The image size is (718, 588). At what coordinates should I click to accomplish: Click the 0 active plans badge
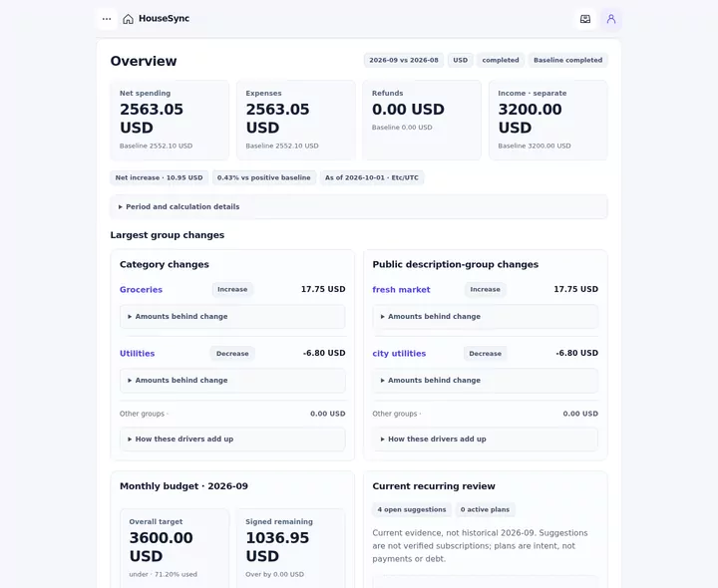485,509
